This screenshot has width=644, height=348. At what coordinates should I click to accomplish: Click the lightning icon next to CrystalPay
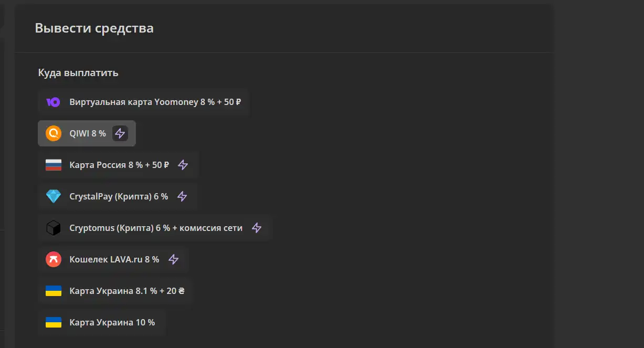(182, 196)
